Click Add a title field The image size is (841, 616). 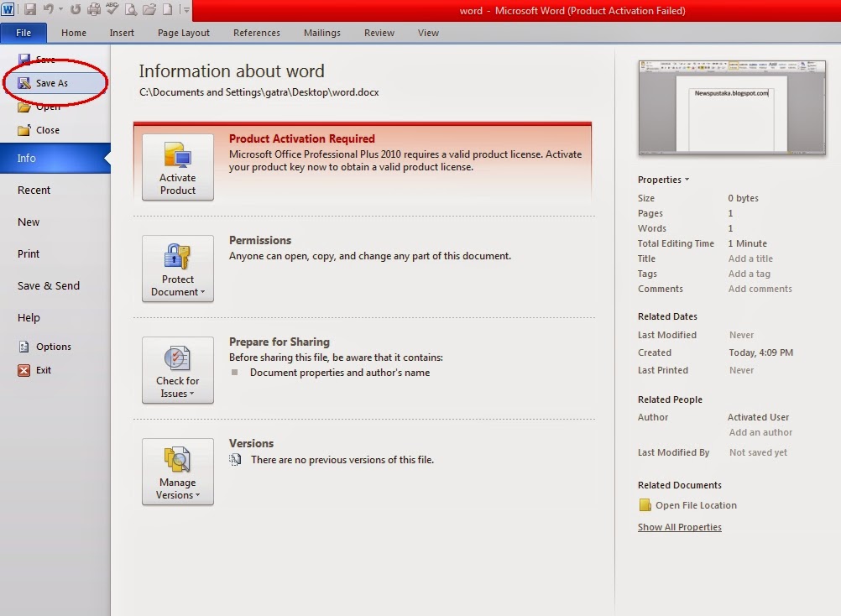[x=750, y=258]
